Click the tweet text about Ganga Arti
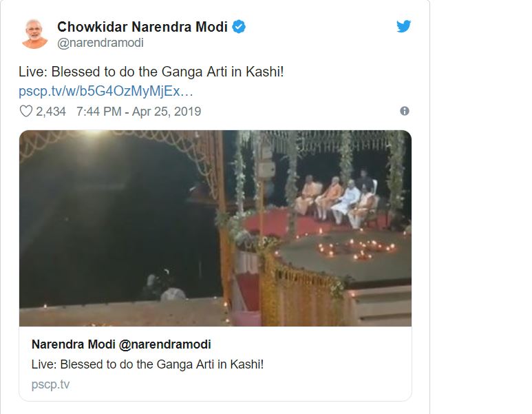 (x=151, y=72)
